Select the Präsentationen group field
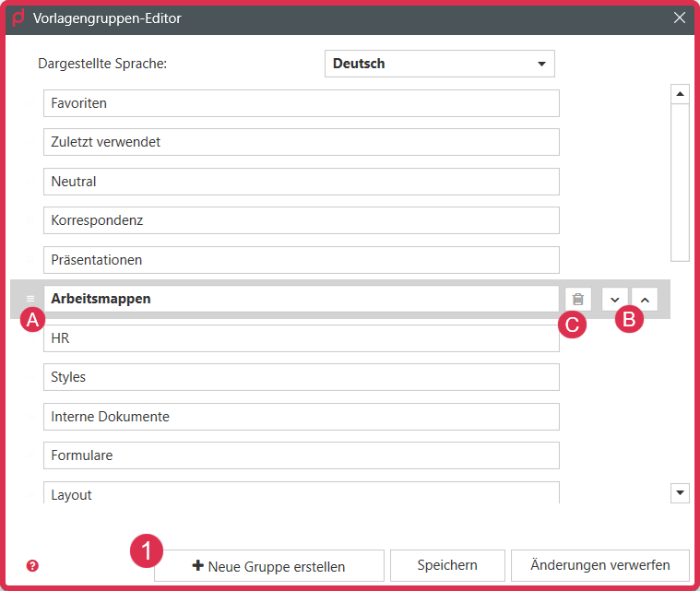Image resolution: width=700 pixels, height=591 pixels. click(x=302, y=260)
